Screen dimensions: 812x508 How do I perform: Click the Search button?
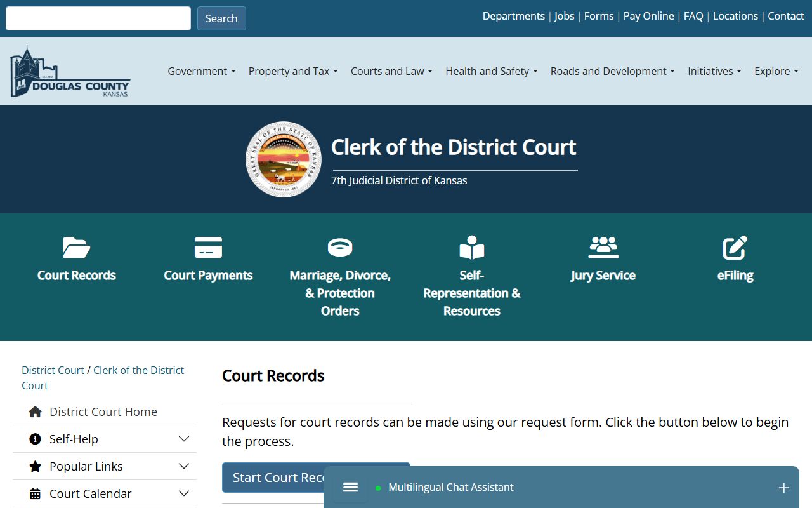coord(221,18)
